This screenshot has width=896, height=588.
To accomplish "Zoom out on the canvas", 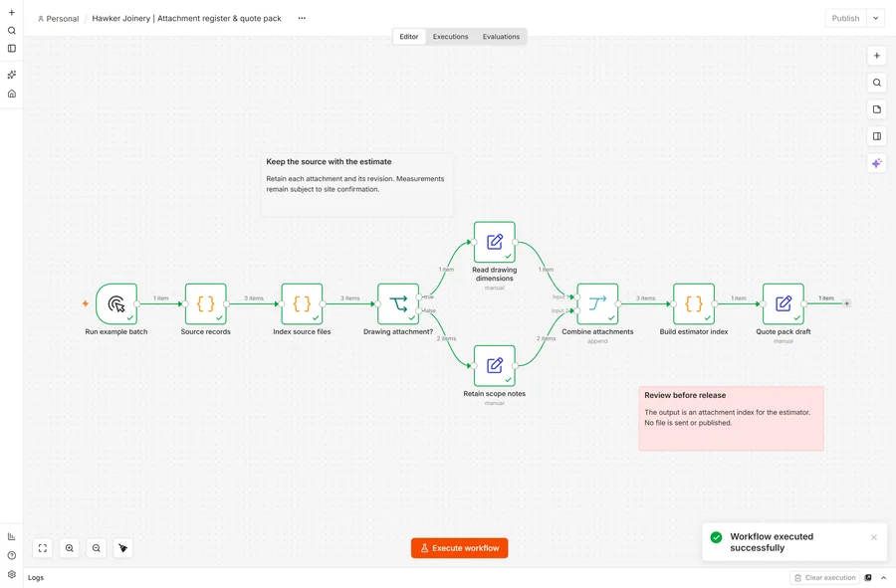I will pyautogui.click(x=97, y=548).
